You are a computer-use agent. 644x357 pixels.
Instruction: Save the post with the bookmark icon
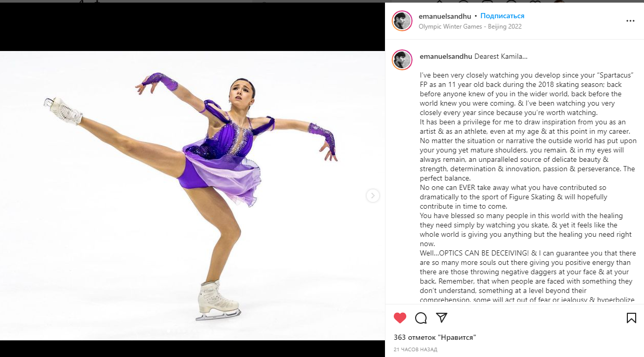coord(631,318)
